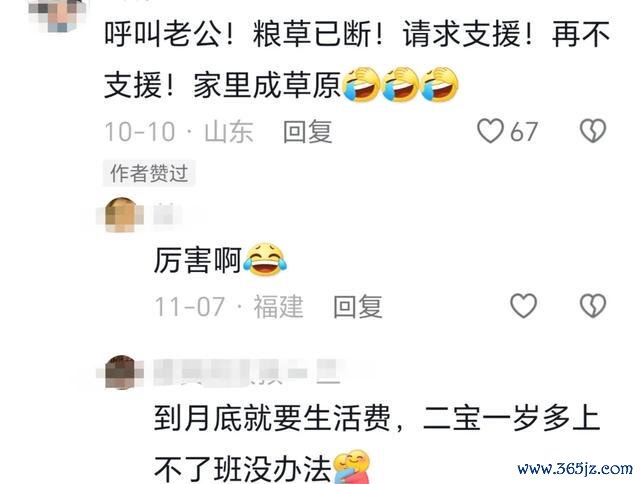Image resolution: width=640 pixels, height=484 pixels.
Task: Tap the 呼叫老公 comment text
Action: click(x=357, y=59)
